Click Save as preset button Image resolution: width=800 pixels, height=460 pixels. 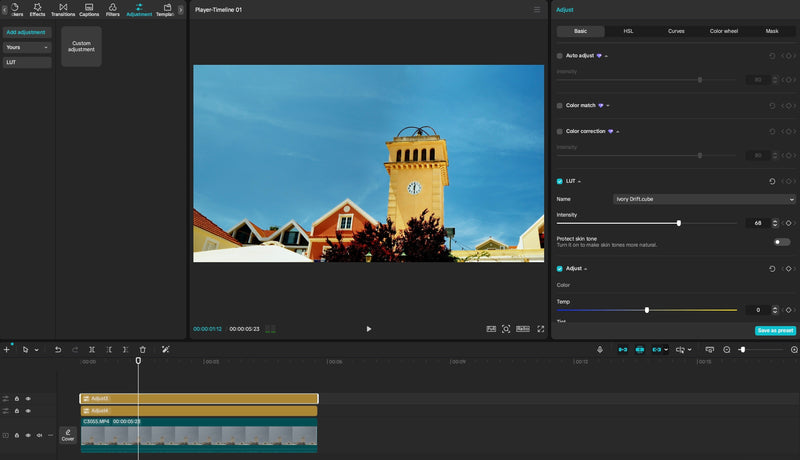click(x=775, y=330)
